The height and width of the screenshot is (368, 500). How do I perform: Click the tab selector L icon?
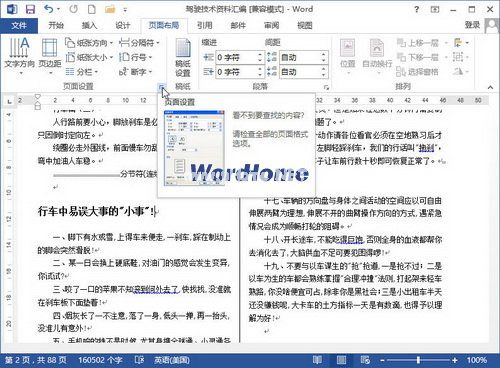click(x=9, y=101)
